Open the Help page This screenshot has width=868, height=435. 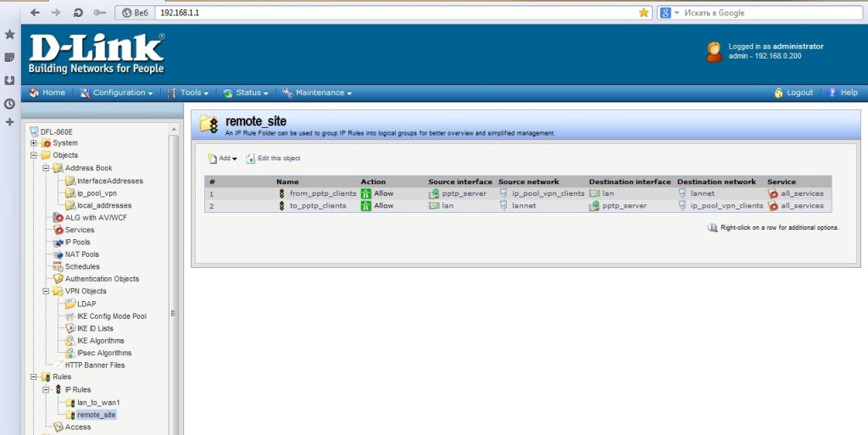click(843, 92)
